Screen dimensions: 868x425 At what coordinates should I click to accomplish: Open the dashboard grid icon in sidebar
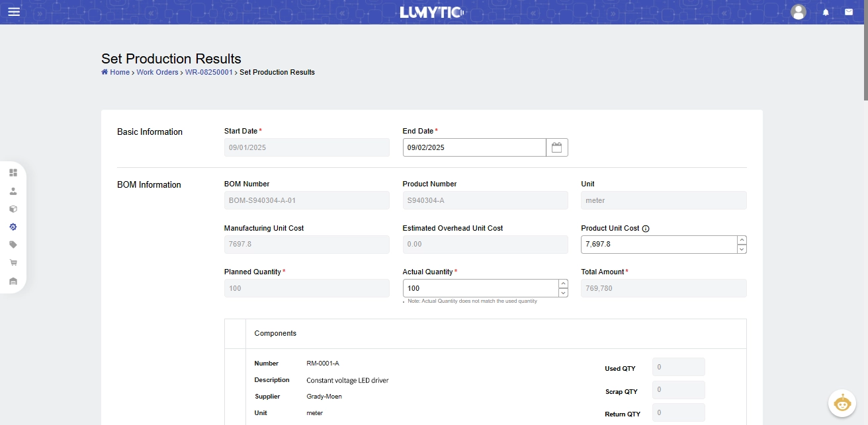click(x=13, y=173)
